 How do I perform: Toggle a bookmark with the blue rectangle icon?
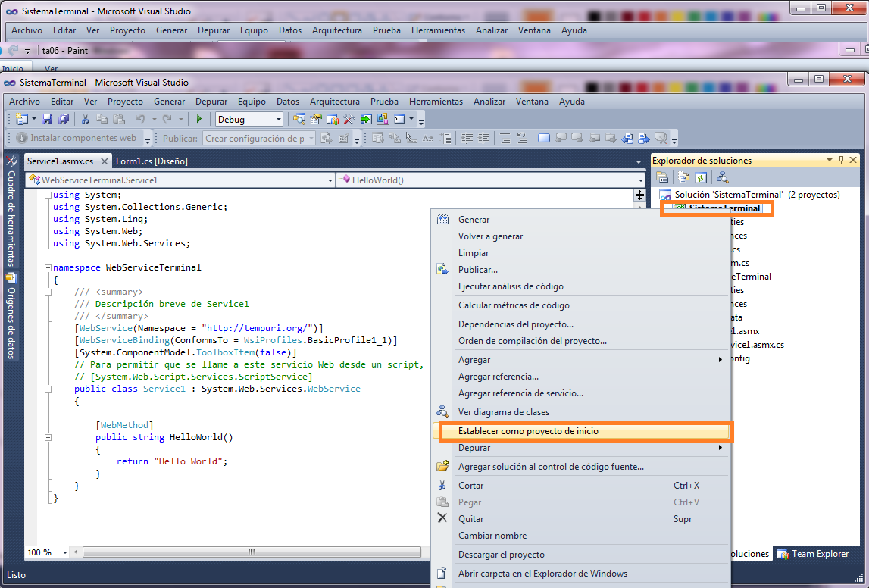[544, 138]
